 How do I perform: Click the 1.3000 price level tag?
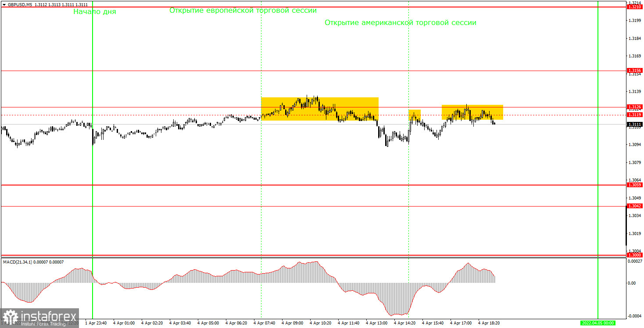click(x=635, y=255)
